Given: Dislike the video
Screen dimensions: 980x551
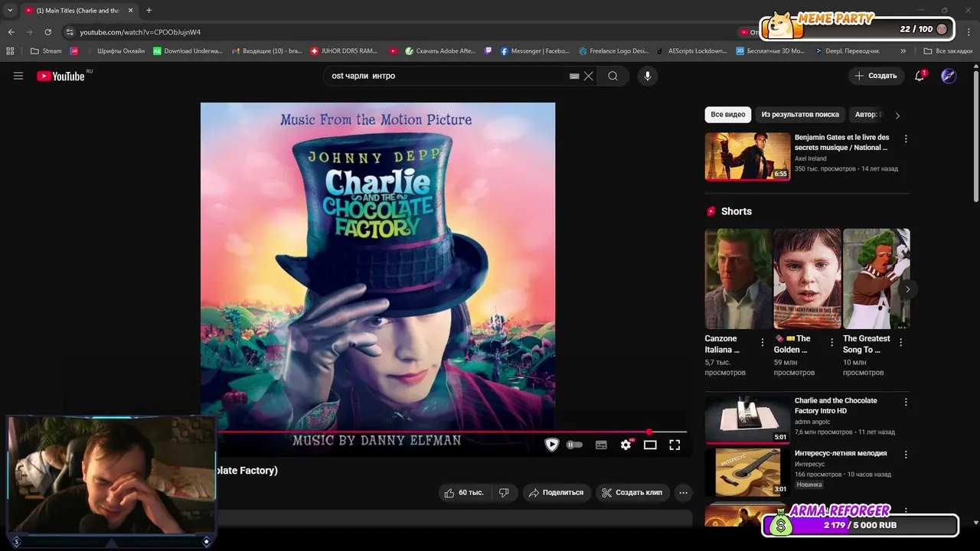Looking at the screenshot, I should coord(504,493).
